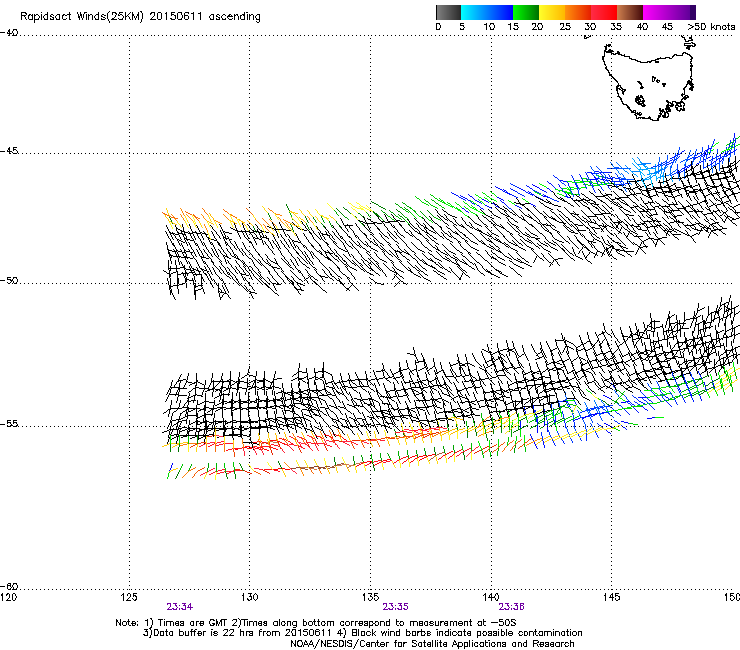The width and height of the screenshot is (740, 650).
Task: Click the legend label '10' under color bar
Action: [489, 27]
